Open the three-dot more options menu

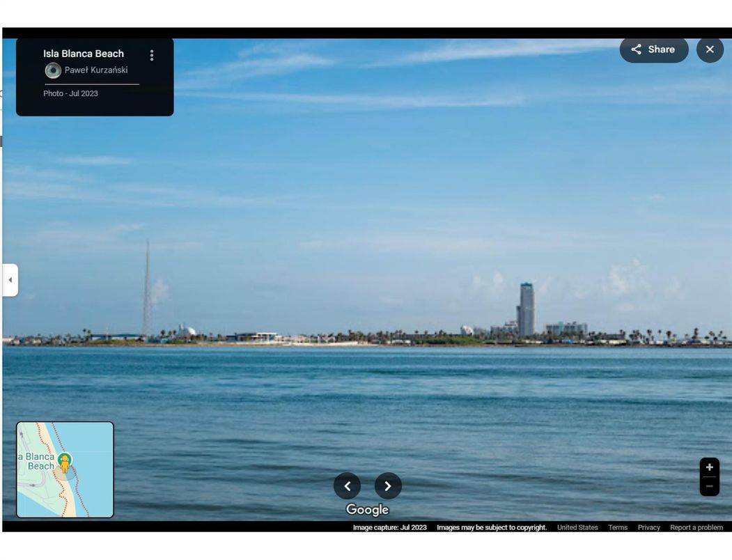point(152,55)
